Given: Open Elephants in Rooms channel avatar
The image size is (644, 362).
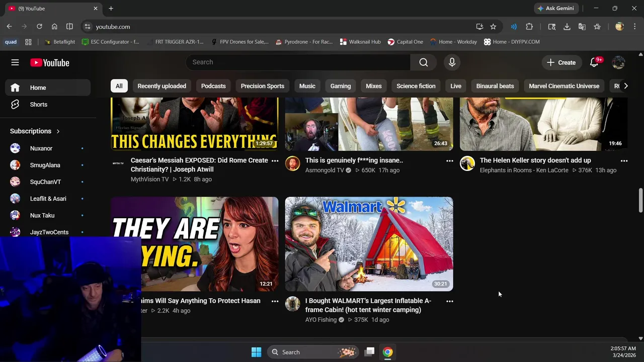Looking at the screenshot, I should click(467, 163).
